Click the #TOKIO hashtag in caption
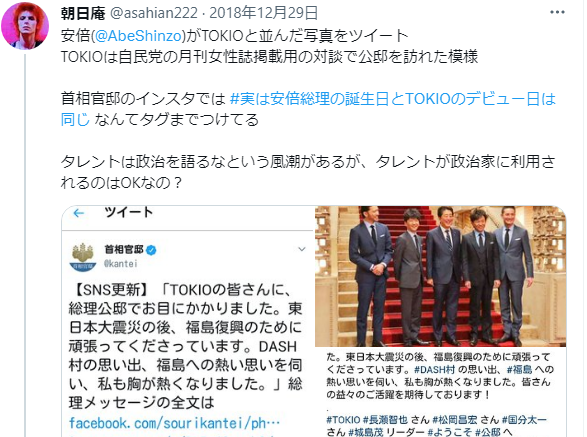The image size is (587, 437). [x=343, y=420]
